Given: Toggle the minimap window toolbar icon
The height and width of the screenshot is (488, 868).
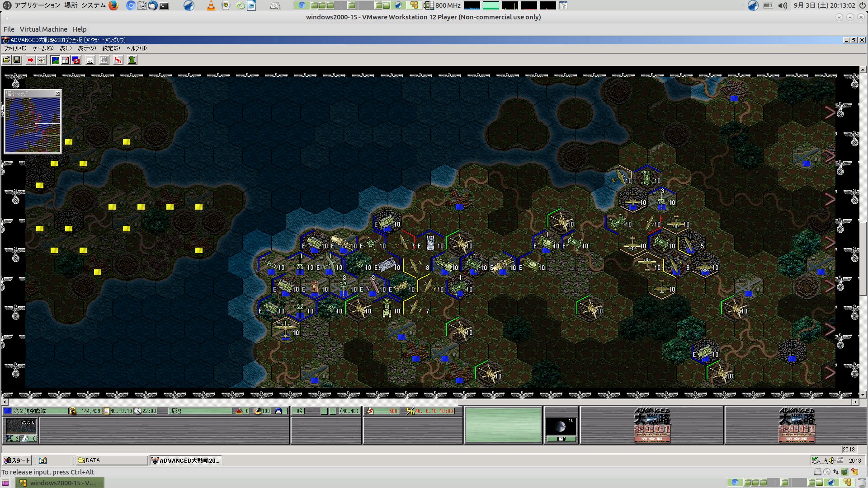Looking at the screenshot, I should (x=66, y=60).
